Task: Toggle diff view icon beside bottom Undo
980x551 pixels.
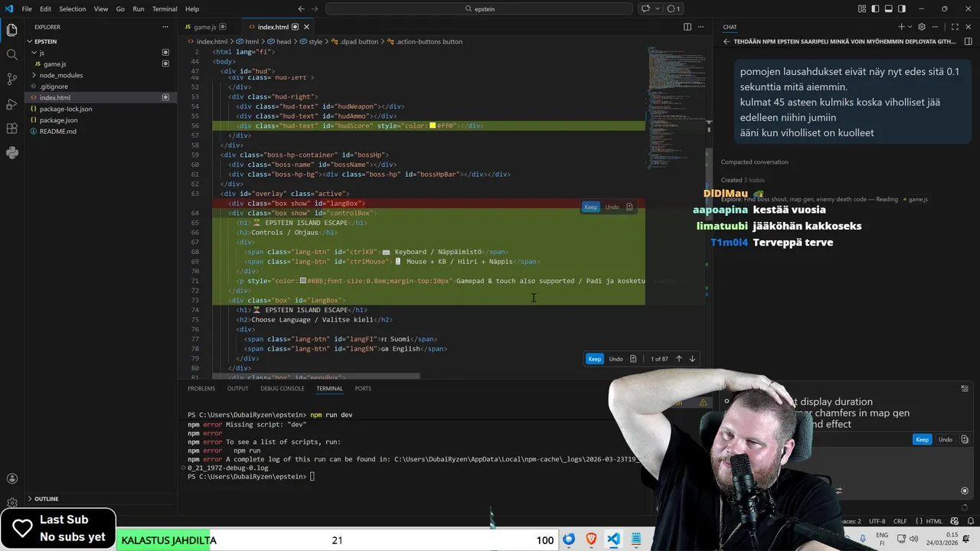Action: (x=633, y=359)
